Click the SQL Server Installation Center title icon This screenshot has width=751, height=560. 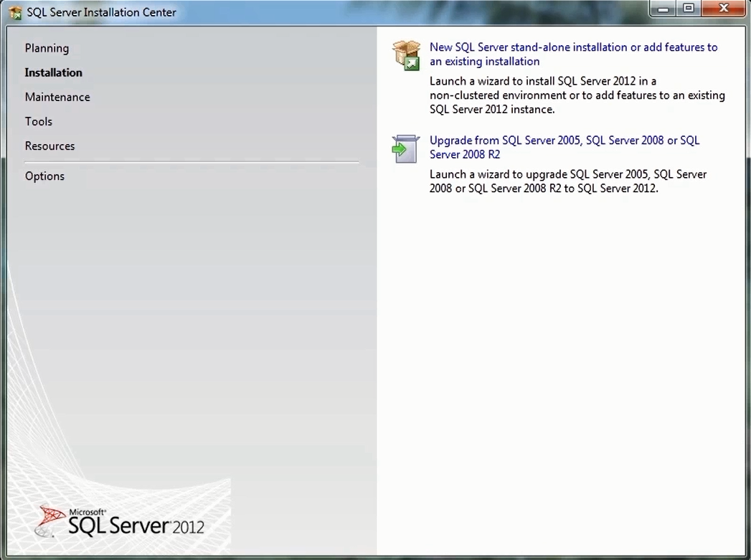[15, 12]
